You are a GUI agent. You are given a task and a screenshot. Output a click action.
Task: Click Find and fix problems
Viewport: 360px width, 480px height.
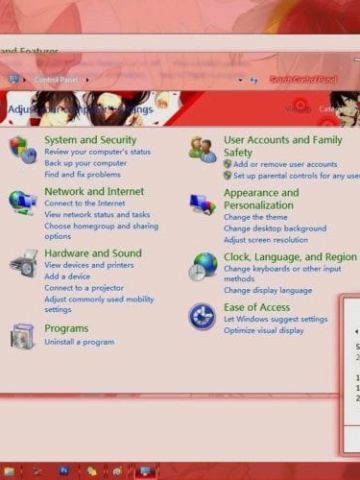[83, 174]
